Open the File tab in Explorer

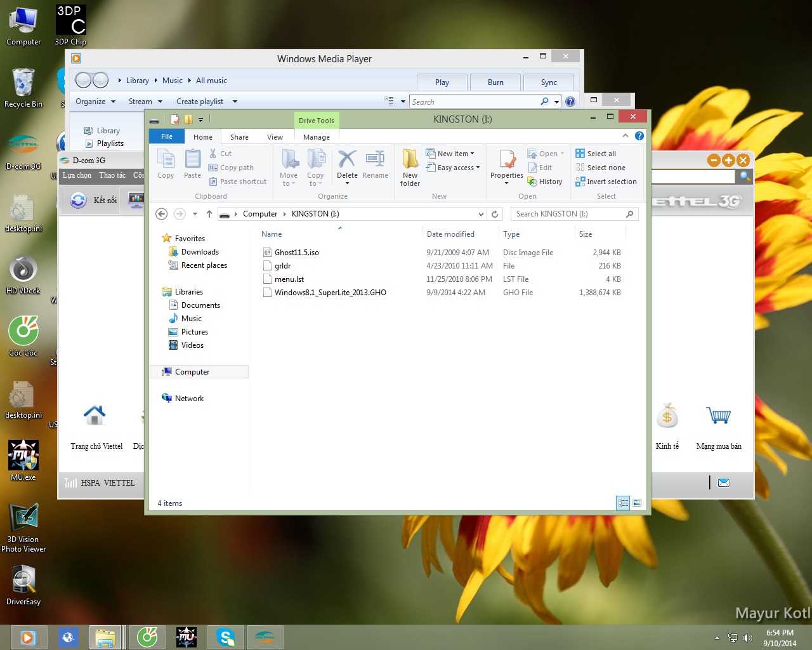pos(167,136)
